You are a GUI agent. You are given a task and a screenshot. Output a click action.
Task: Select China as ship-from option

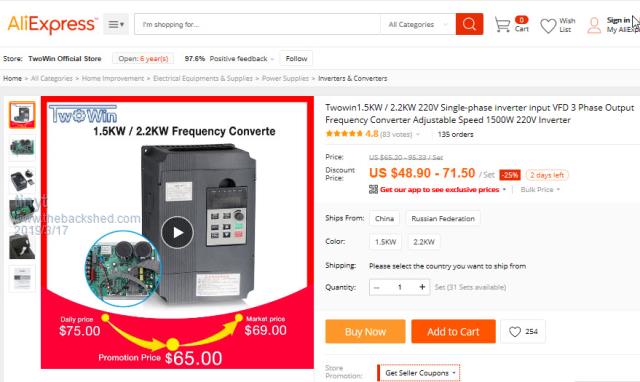384,218
